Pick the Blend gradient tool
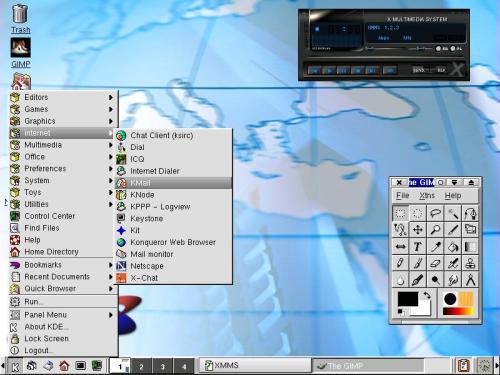This screenshot has width=500, height=375. point(470,247)
